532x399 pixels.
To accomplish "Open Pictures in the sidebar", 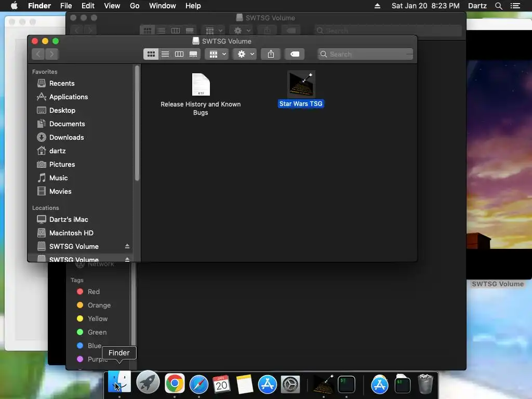I will (62, 165).
